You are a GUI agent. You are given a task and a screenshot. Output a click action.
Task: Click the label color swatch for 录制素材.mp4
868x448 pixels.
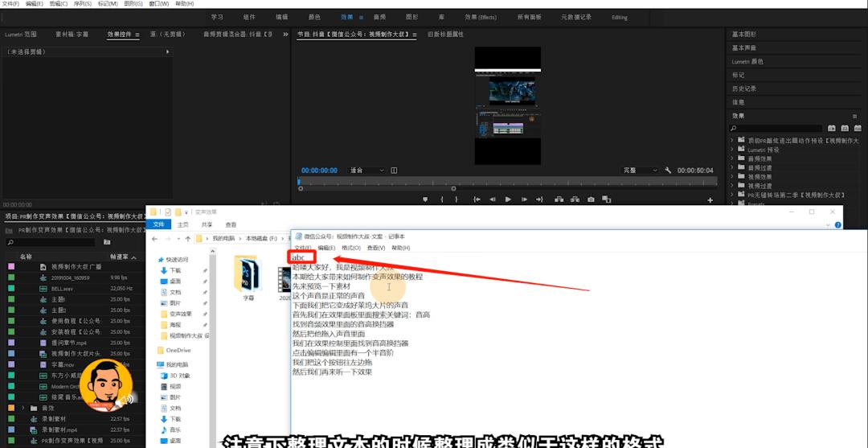point(11,430)
